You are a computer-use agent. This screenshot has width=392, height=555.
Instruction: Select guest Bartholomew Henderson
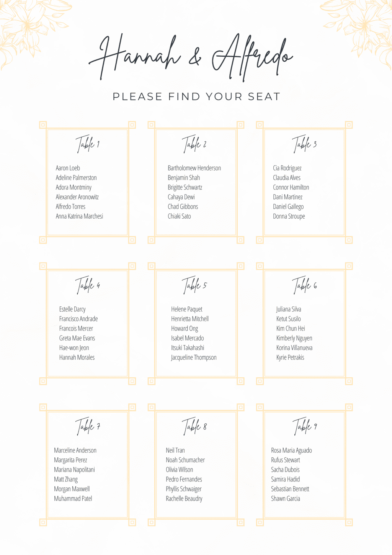click(194, 168)
